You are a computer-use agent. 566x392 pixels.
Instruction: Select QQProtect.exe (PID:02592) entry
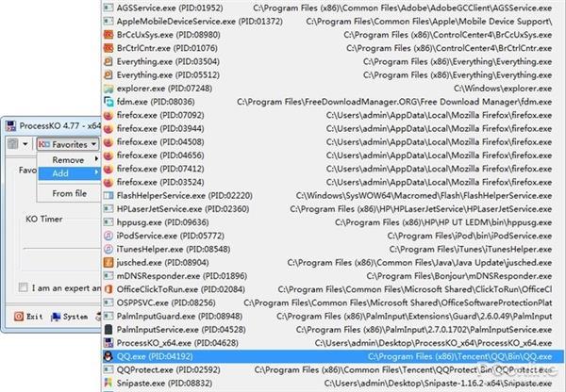(x=333, y=370)
